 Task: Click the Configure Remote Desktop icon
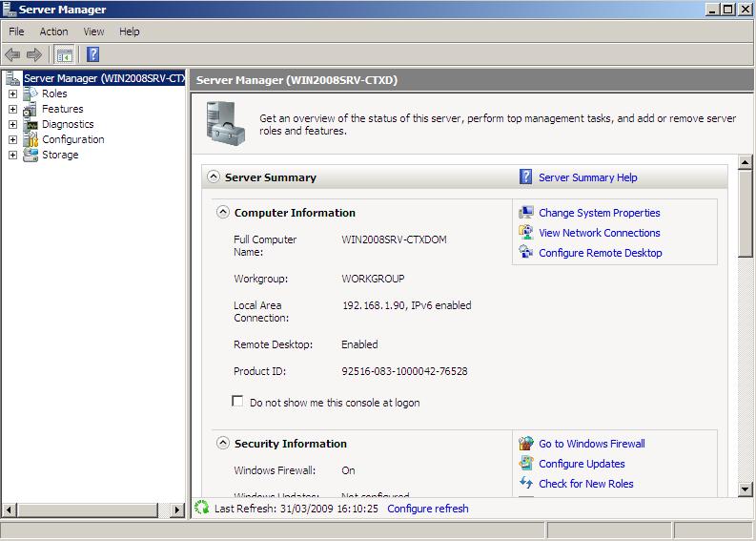click(x=526, y=252)
